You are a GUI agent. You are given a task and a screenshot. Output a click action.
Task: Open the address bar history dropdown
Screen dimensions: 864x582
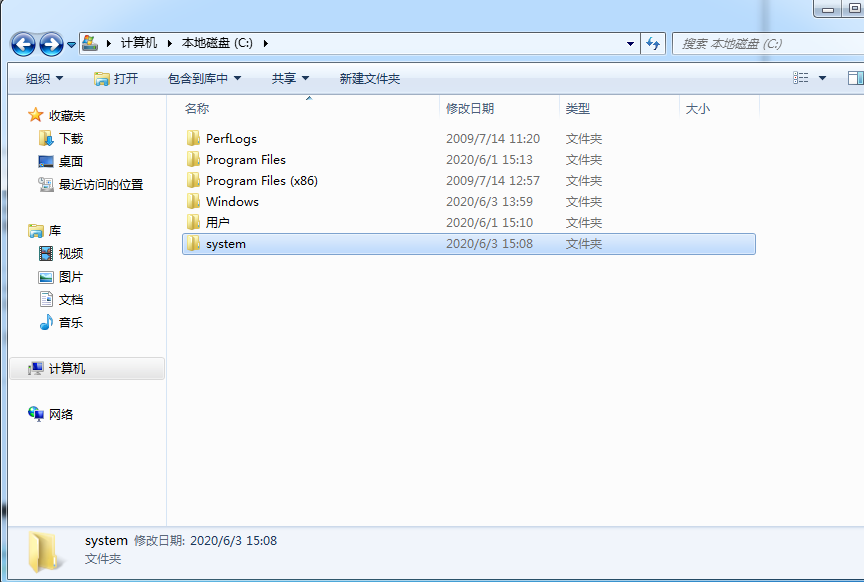click(630, 44)
